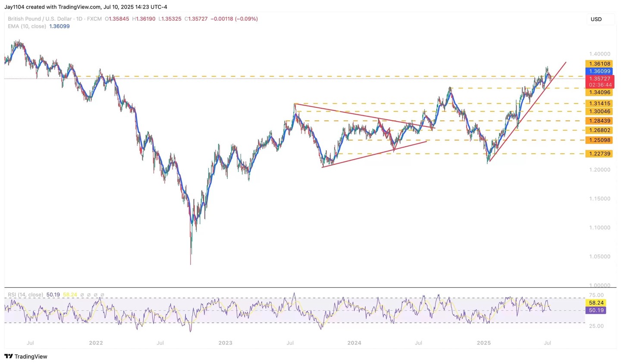
Task: Click the purple 50.19 RSI axis label
Action: (x=597, y=310)
